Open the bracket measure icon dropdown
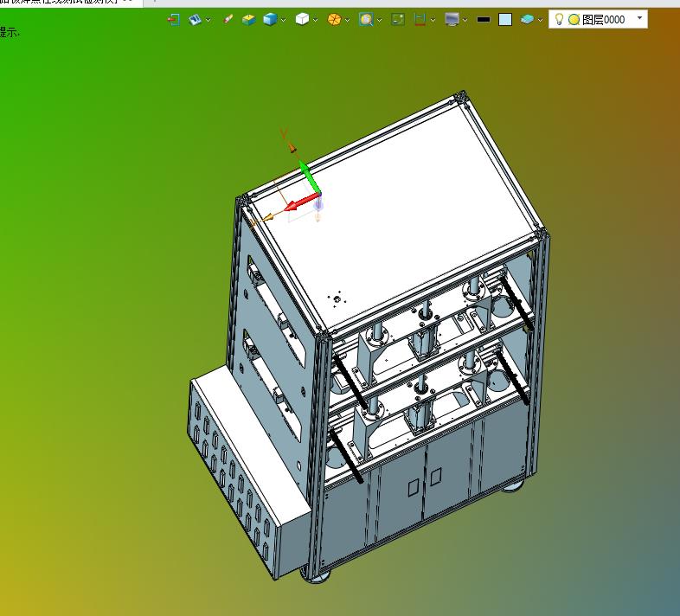 tap(433, 20)
